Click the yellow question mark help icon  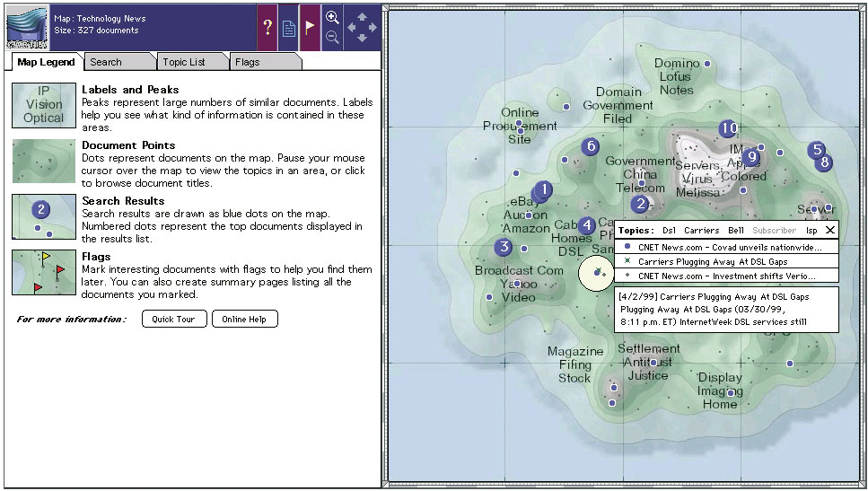click(267, 27)
